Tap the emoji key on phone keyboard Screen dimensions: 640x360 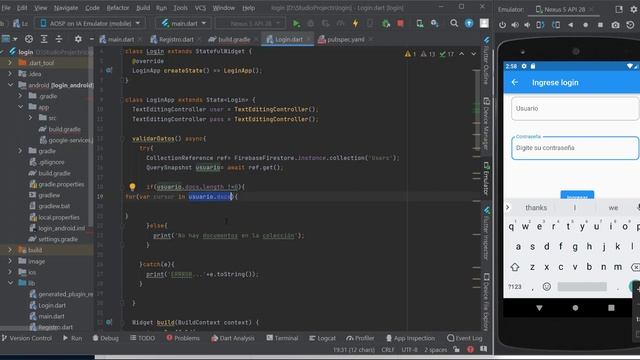[x=547, y=287]
